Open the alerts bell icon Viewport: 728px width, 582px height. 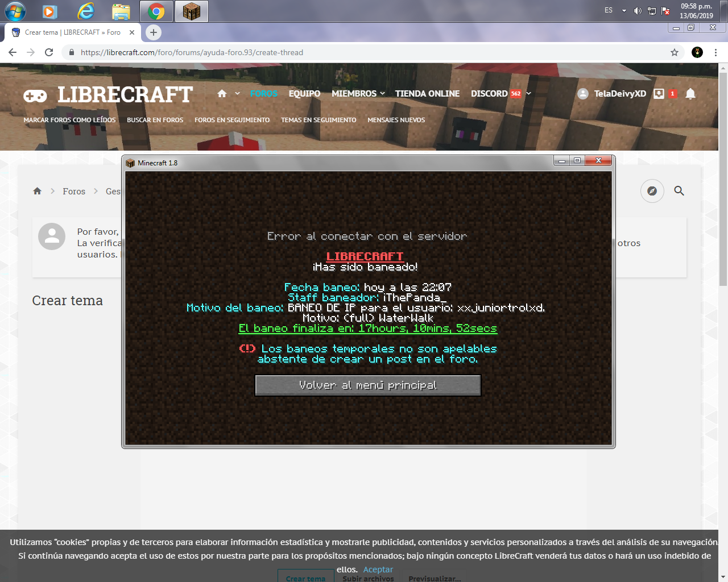[x=690, y=94]
